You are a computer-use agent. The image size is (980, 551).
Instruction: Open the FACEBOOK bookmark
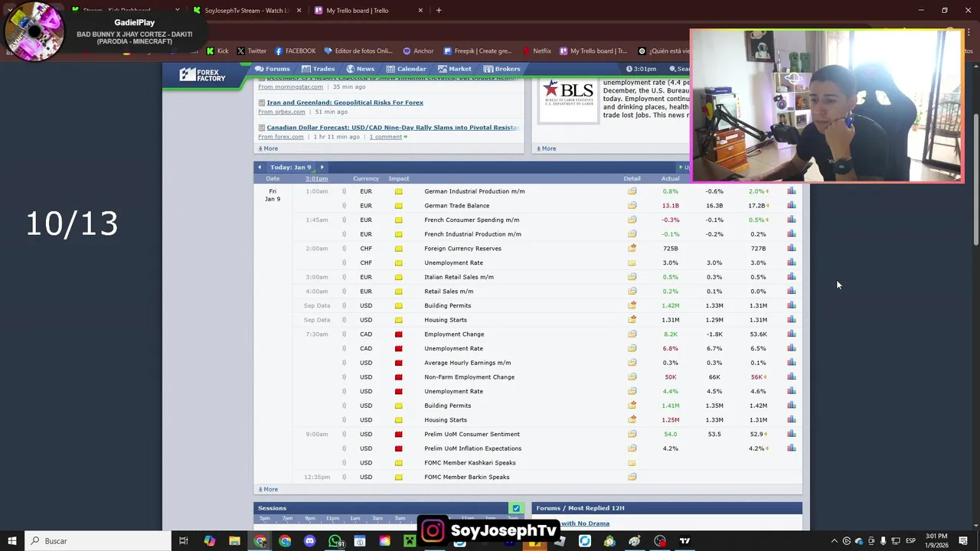coord(295,51)
